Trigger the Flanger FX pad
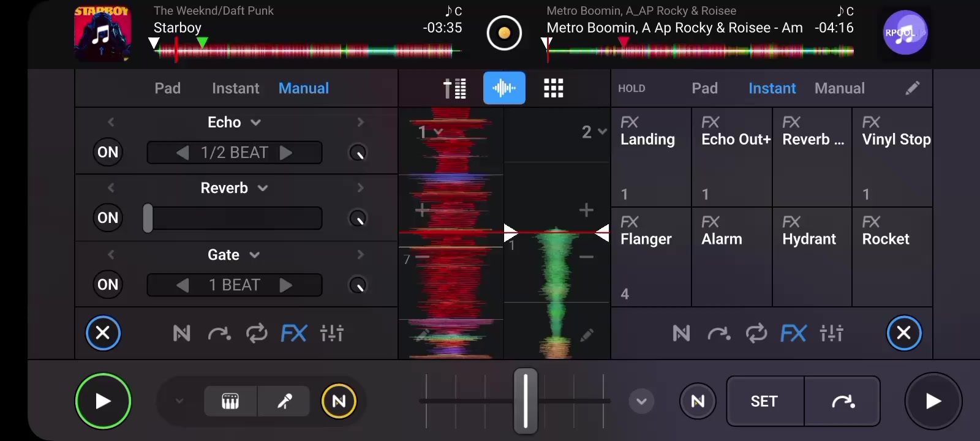The height and width of the screenshot is (441, 980). point(652,257)
